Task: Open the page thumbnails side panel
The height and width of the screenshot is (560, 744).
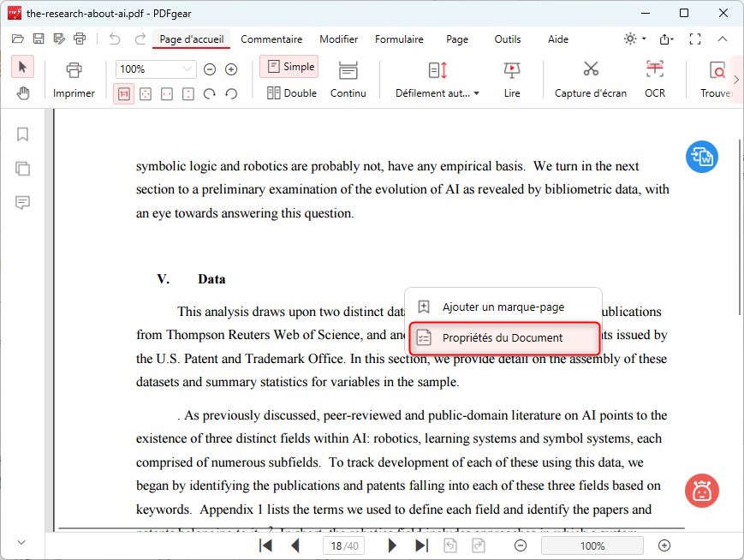Action: (x=22, y=169)
